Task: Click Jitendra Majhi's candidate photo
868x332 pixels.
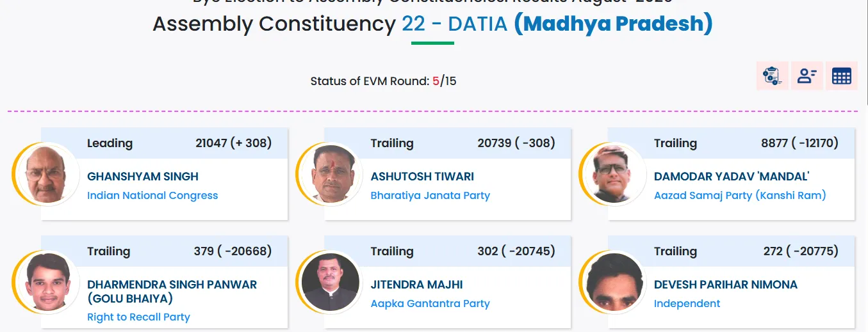Action: pos(328,282)
